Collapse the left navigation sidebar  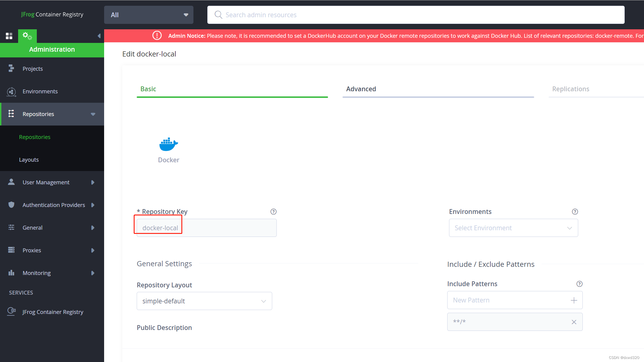click(100, 36)
